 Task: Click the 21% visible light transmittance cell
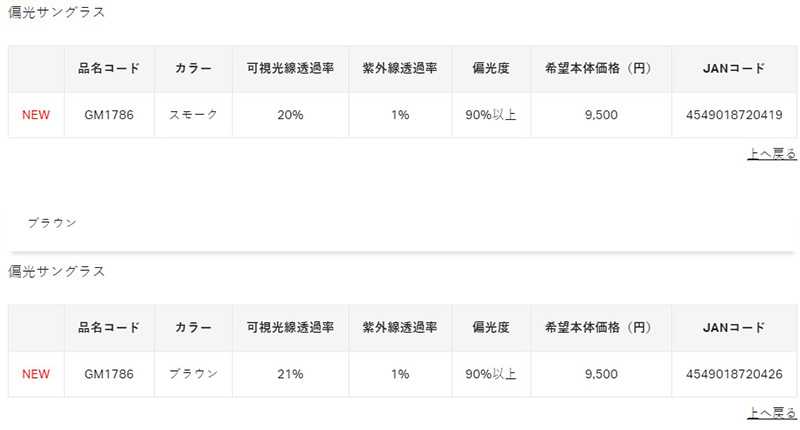pyautogui.click(x=290, y=374)
